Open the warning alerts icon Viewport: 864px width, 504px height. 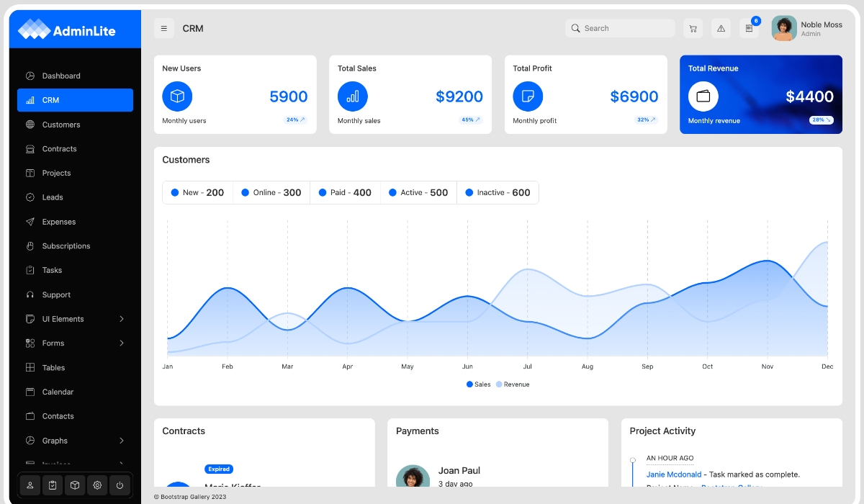tap(721, 28)
